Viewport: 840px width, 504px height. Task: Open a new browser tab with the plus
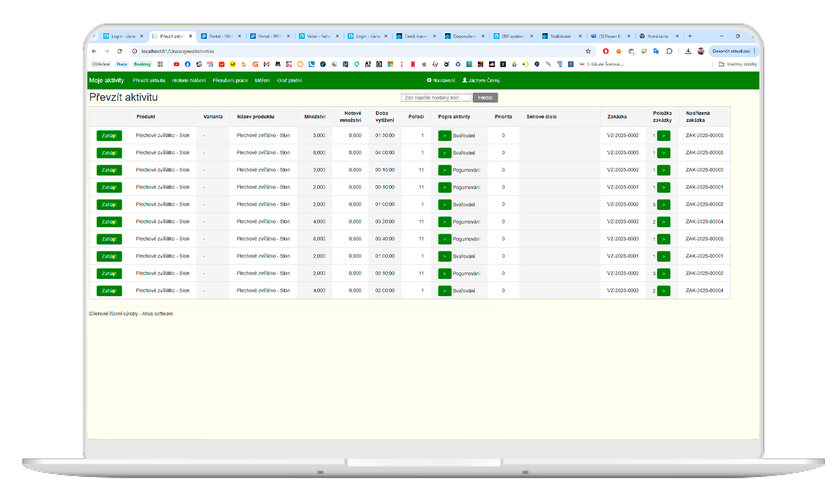(x=690, y=36)
